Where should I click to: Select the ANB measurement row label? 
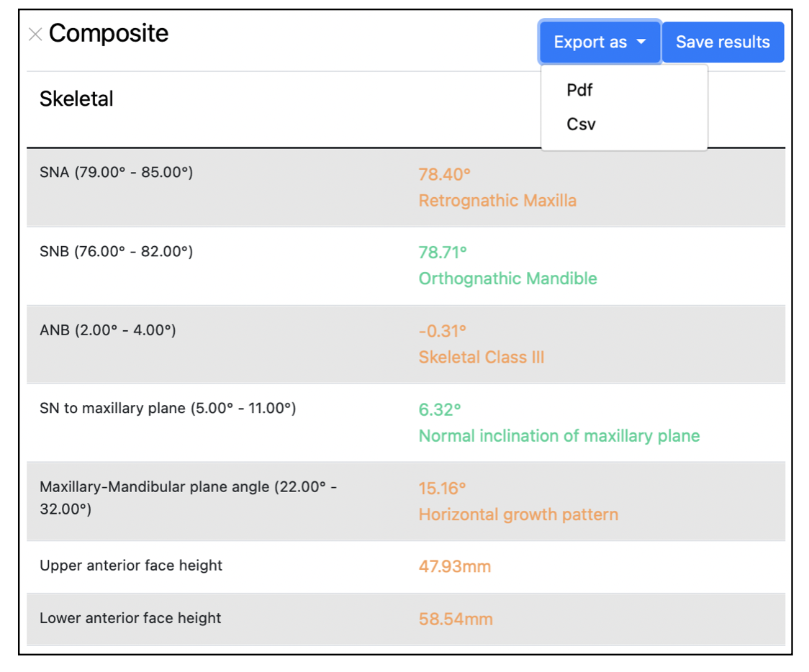[108, 330]
